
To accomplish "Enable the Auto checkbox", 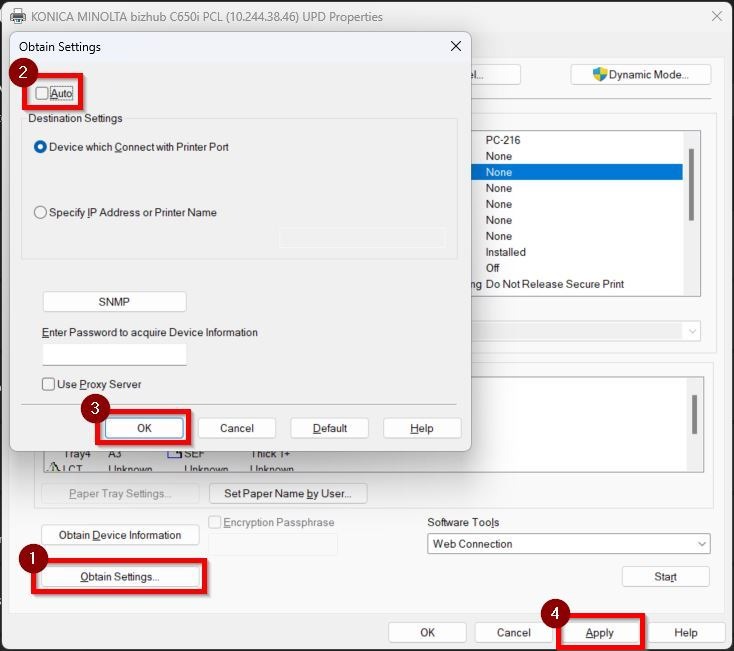I will (x=42, y=93).
